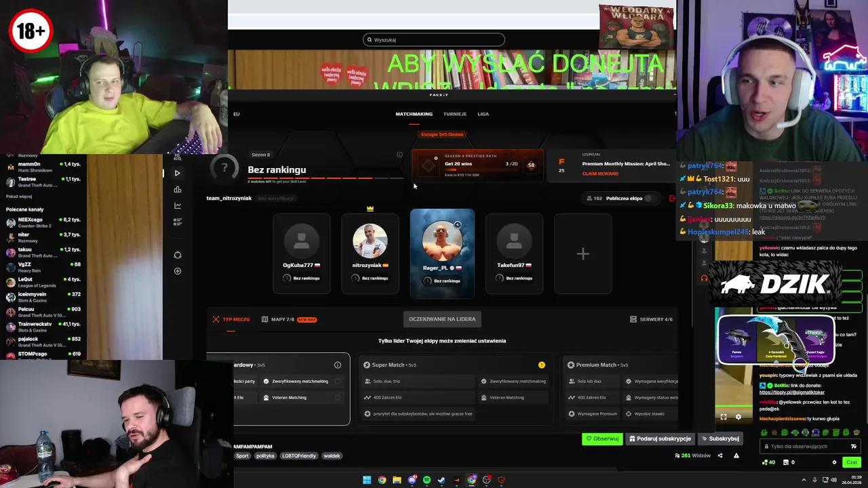Open NEEXcsgo channel in recommended list

tap(43, 222)
